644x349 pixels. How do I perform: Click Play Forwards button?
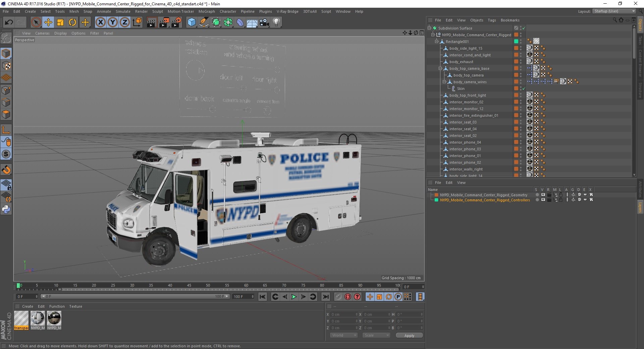click(x=294, y=297)
